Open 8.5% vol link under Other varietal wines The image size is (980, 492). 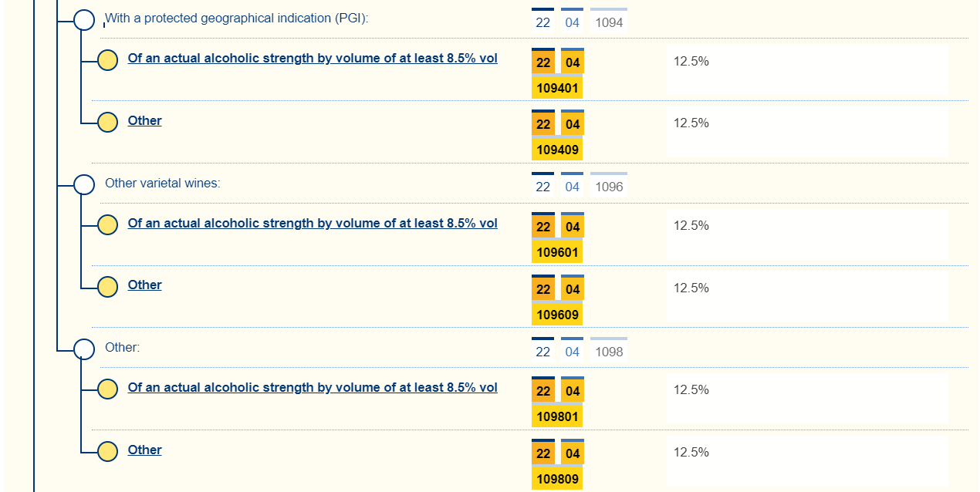(x=313, y=224)
